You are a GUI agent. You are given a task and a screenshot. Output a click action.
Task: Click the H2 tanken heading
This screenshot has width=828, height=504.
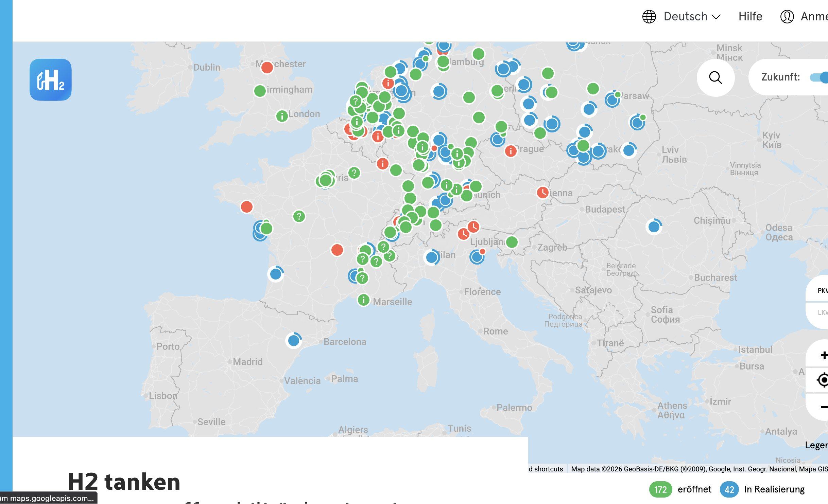pos(124,482)
